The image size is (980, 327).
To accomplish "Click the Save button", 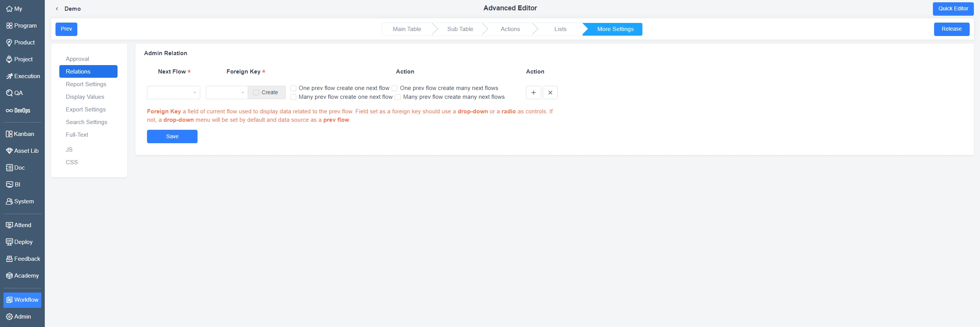I will 172,136.
